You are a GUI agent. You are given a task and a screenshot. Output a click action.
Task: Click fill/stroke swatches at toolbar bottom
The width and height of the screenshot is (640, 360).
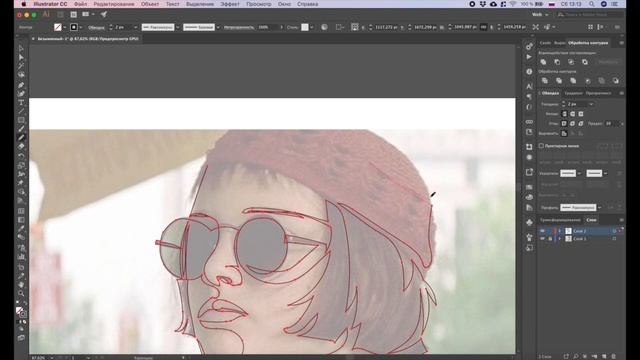point(21,312)
